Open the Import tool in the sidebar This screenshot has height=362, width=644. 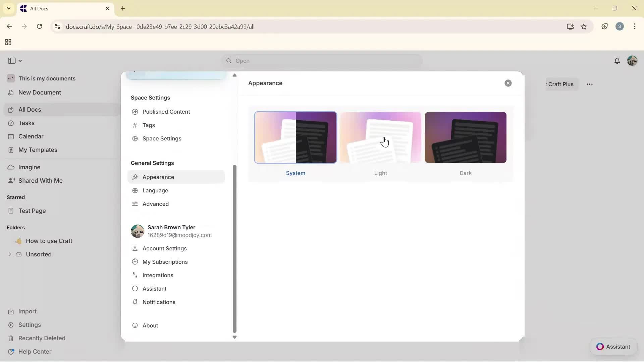coord(26,311)
